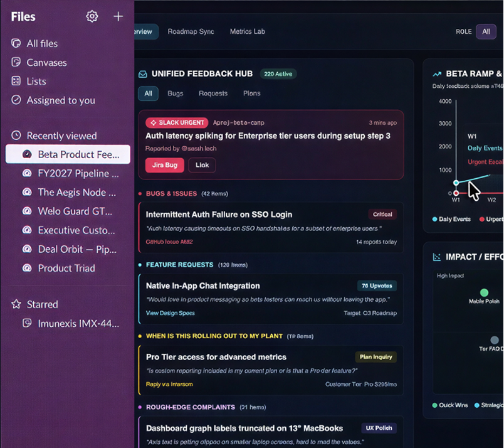Click the Quick Wins green legend dot
This screenshot has width=504, height=448.
pyautogui.click(x=434, y=405)
